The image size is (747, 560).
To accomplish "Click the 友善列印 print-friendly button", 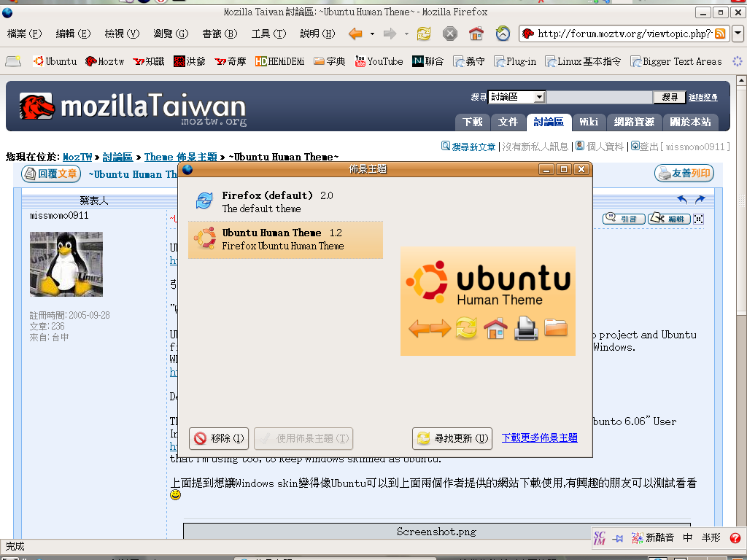I will tap(684, 174).
